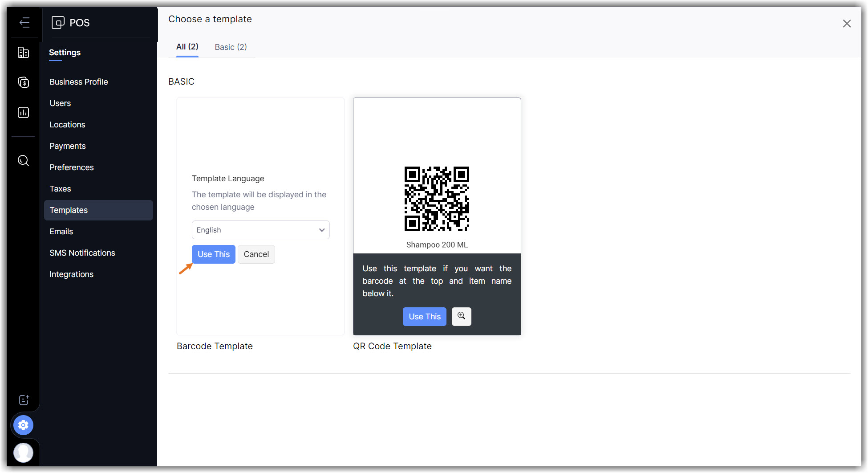Open the building/organization icon in the left rail

pyautogui.click(x=24, y=53)
